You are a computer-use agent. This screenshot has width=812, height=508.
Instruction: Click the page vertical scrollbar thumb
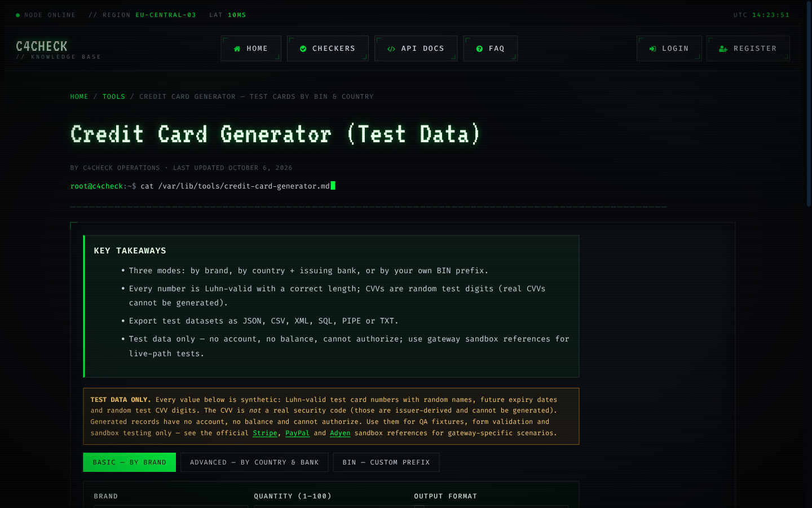coord(809,104)
